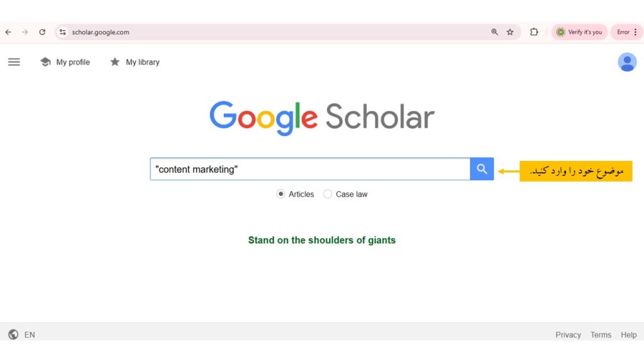Open the Scholar hamburger side menu
The width and height of the screenshot is (644, 362).
[14, 62]
